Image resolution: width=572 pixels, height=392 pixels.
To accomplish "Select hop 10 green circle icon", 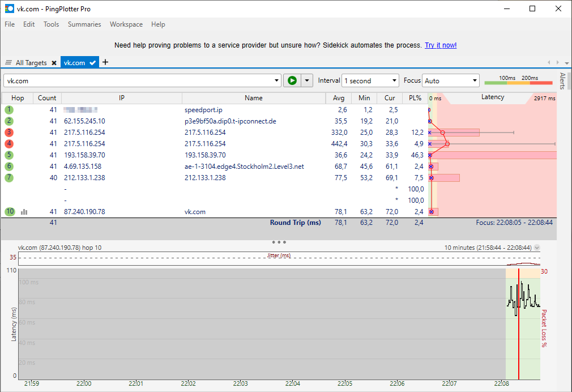I will tap(10, 211).
